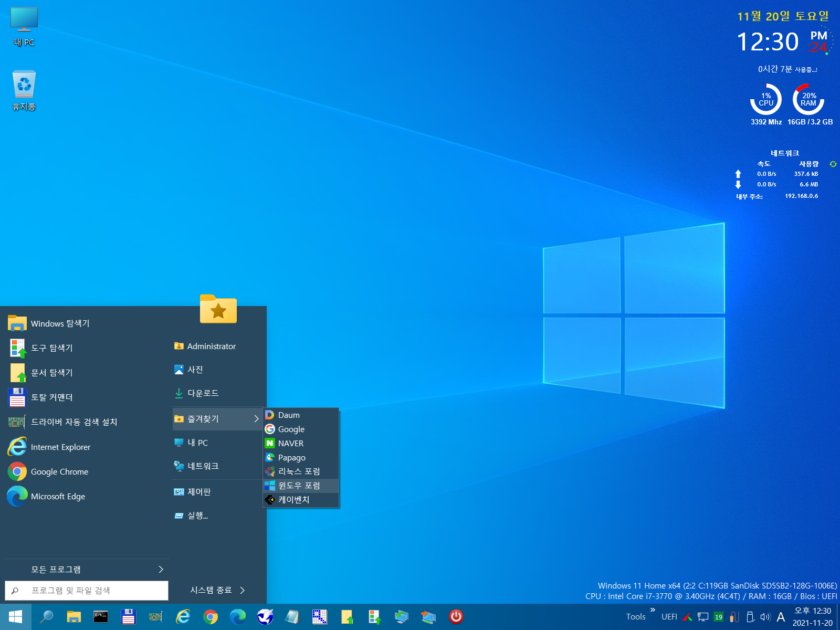Open yellow document explorer taskbar icon
Viewport: 840px width, 630px height.
(x=347, y=617)
